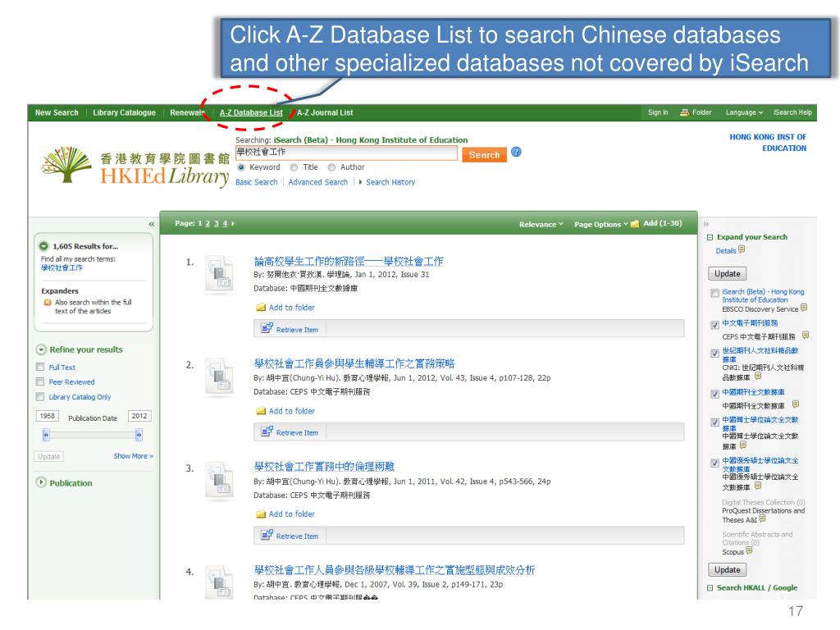Click Add to folder icon in result 3
The height and width of the screenshot is (630, 840).
(261, 514)
